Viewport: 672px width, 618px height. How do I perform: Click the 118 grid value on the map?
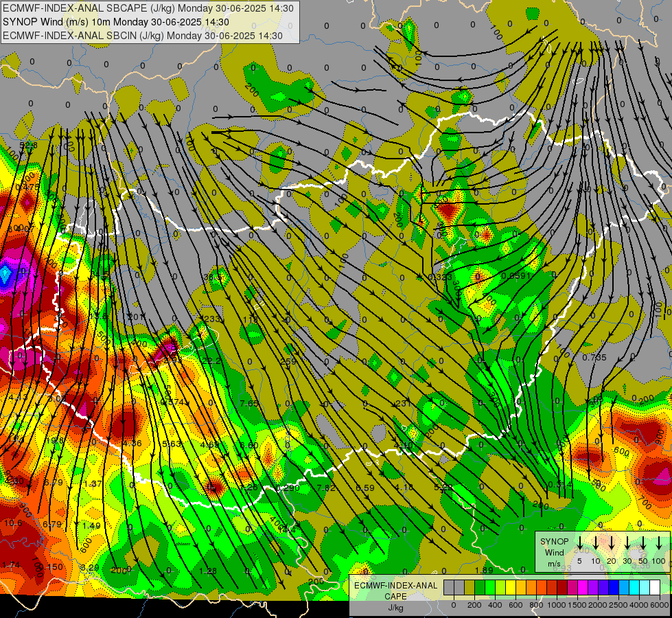click(251, 319)
